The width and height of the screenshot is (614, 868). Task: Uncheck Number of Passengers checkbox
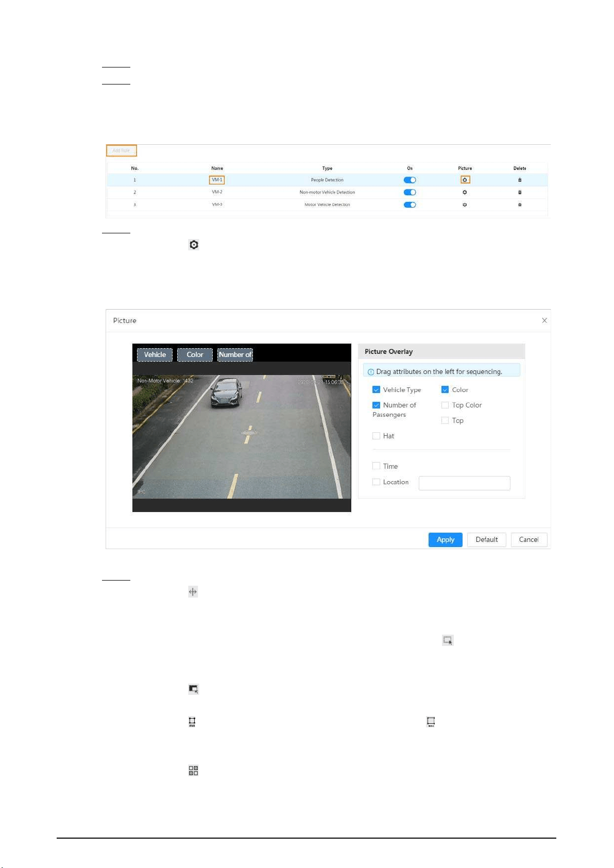point(376,405)
